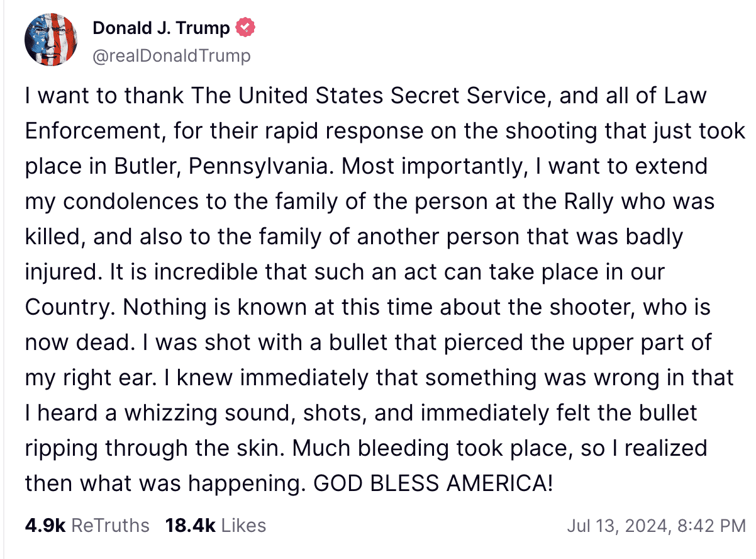View the 4.9k ReTruths count
Image resolution: width=756 pixels, height=559 pixels.
tap(45, 525)
